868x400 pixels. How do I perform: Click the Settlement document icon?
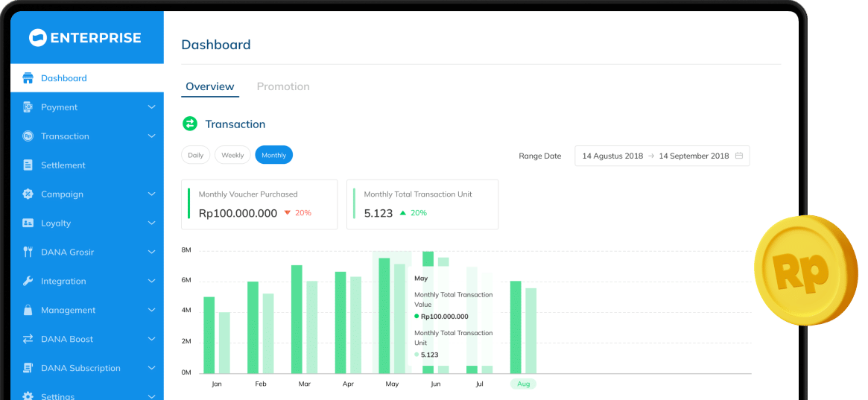28,165
